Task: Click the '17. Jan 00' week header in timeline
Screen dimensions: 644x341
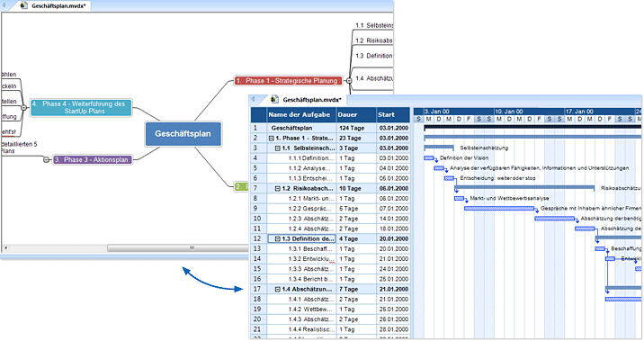Action: [x=600, y=112]
